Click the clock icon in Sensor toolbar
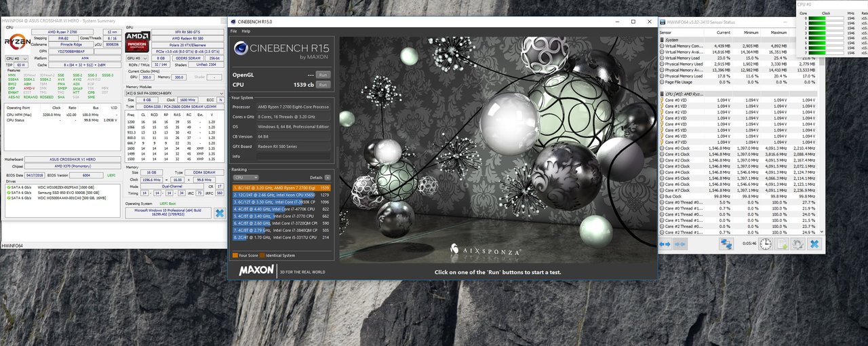Viewport: 868px width, 346px height. point(765,244)
